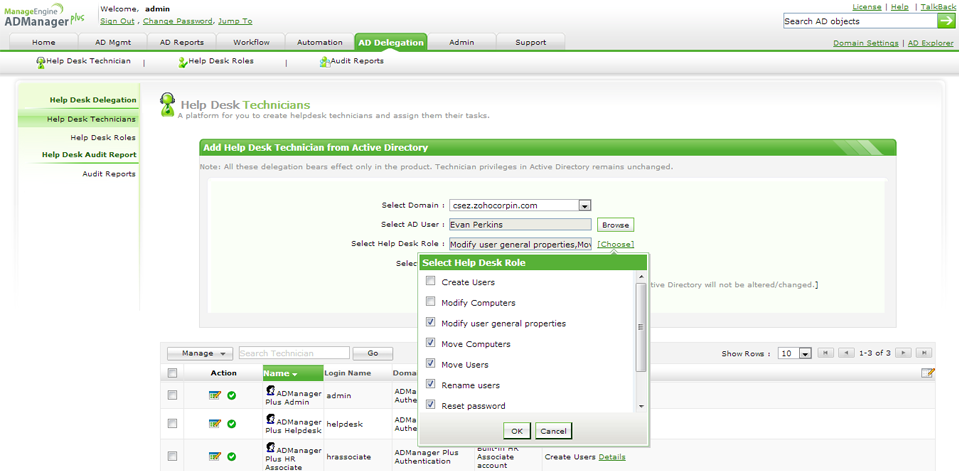Image resolution: width=959 pixels, height=471 pixels.
Task: Open the AD Reports tab
Action: pos(182,42)
